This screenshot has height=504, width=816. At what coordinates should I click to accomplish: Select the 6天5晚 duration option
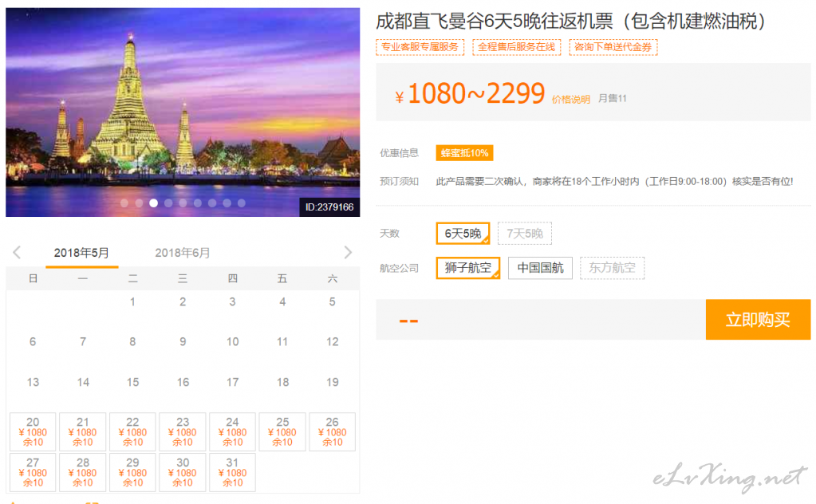[463, 234]
